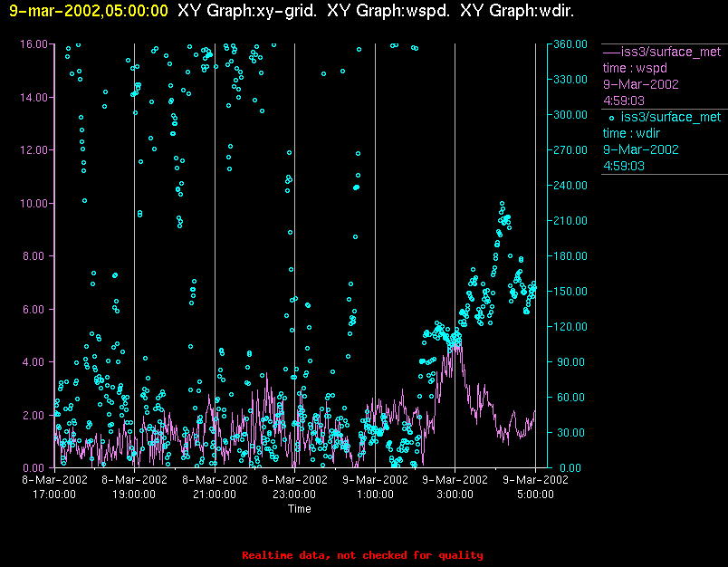Click the cyan 180.00 right axis label
The height and width of the screenshot is (567, 728).
(x=570, y=255)
